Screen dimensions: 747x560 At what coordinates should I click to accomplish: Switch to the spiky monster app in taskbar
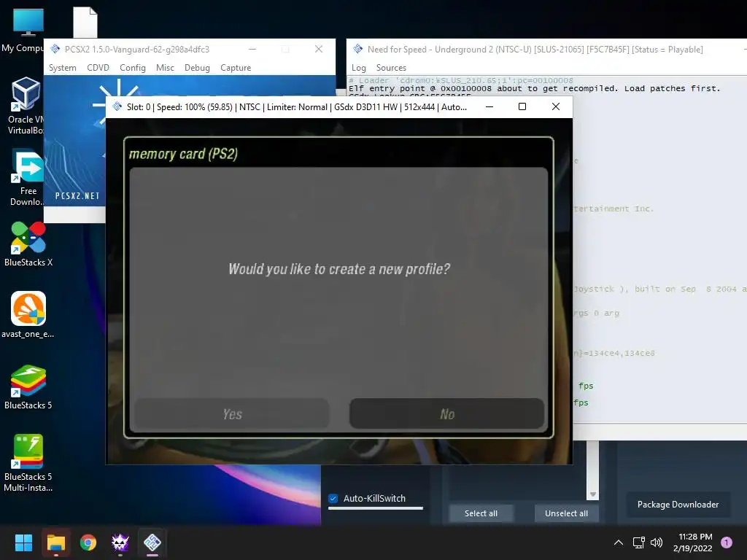click(120, 542)
